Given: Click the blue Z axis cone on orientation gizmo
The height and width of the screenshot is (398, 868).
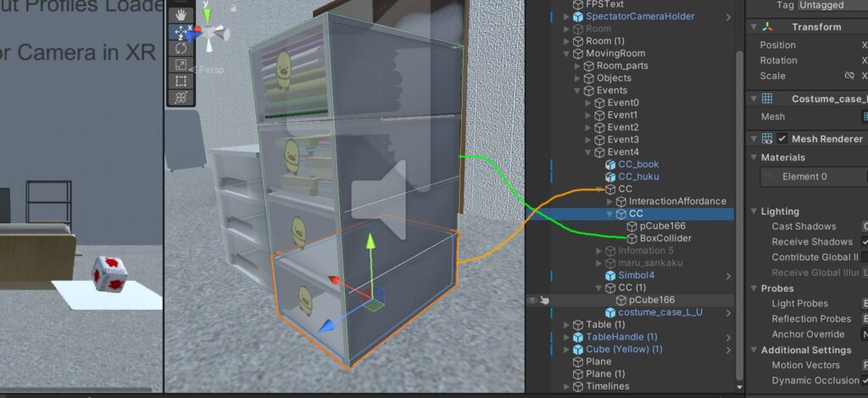Looking at the screenshot, I should click(x=195, y=35).
